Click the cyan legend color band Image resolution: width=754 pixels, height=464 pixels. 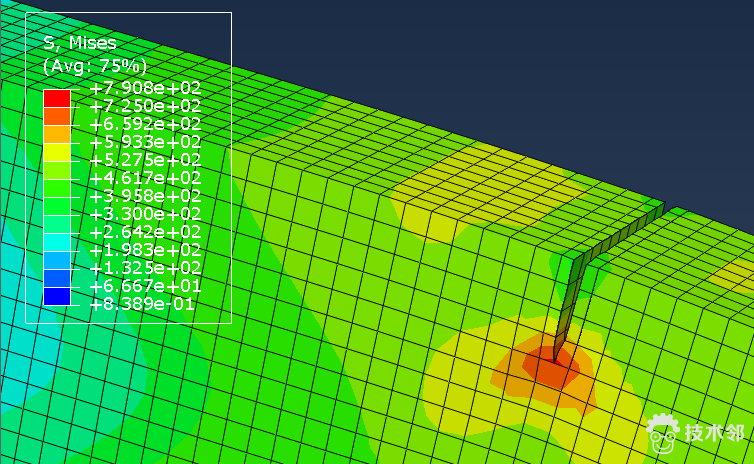point(57,242)
